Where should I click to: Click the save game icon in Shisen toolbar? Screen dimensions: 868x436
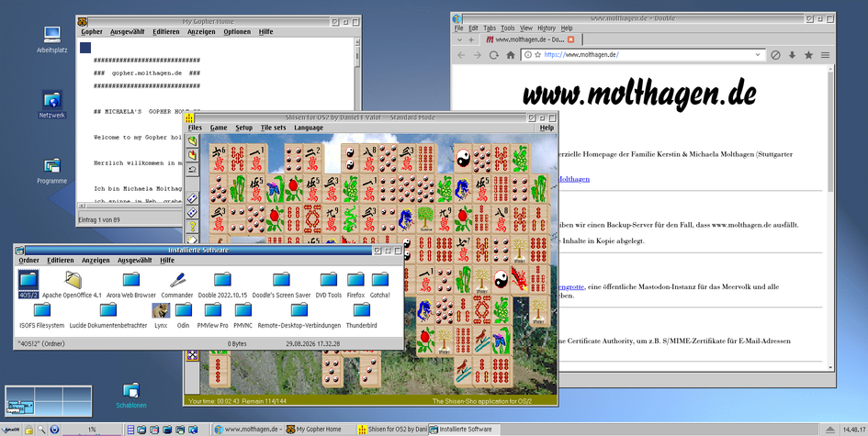pyautogui.click(x=192, y=154)
